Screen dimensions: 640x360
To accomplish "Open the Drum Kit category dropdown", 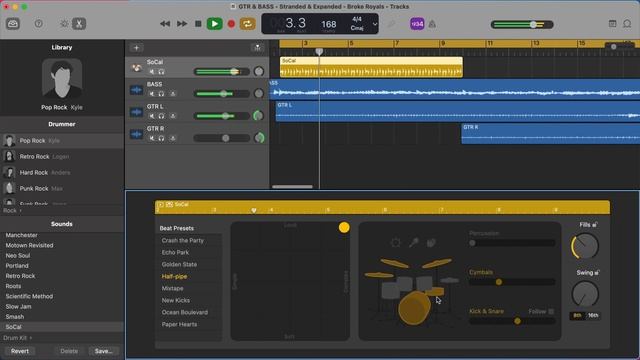I will click(x=18, y=338).
